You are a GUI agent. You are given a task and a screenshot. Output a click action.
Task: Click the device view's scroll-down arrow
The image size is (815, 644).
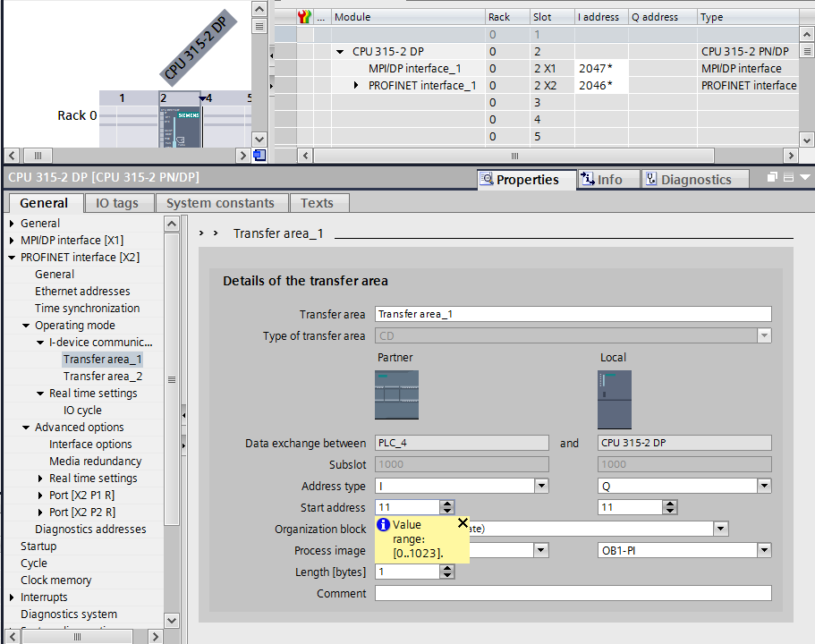click(x=259, y=140)
